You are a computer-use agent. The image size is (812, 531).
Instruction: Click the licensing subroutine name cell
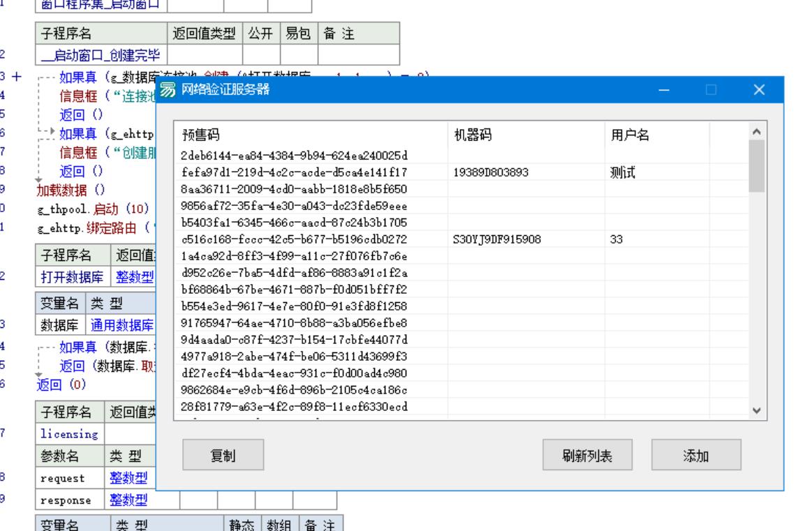68,434
